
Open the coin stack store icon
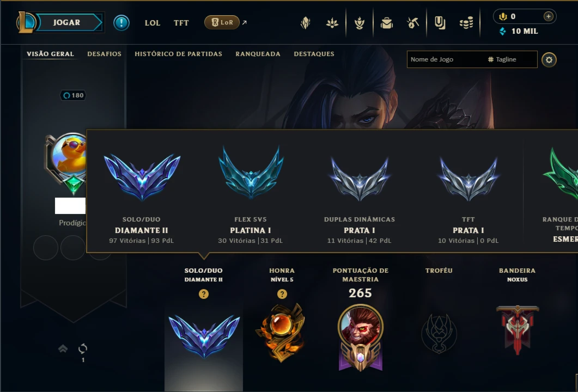[x=466, y=23]
